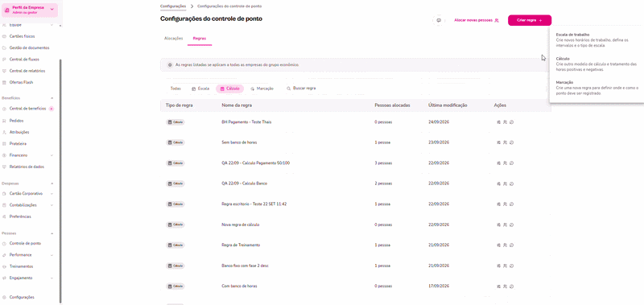Click the Central de fluxos sidebar icon

tap(4, 60)
